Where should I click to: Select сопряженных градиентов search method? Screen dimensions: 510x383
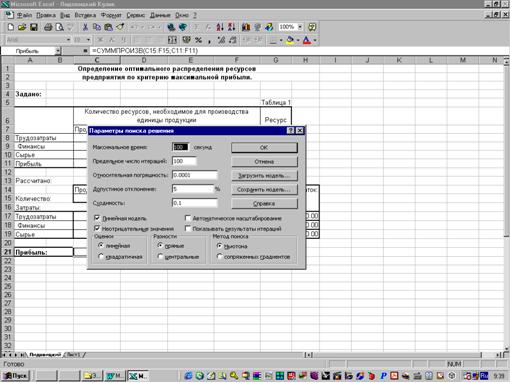point(219,256)
